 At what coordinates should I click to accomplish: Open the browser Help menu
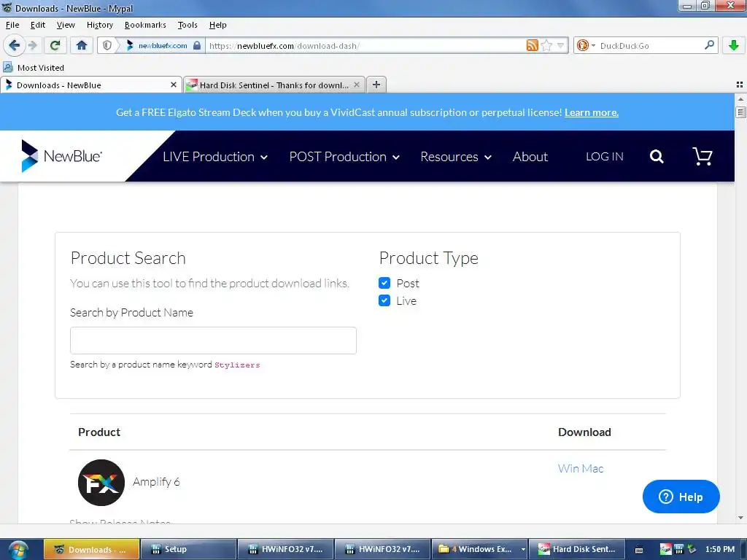tap(217, 25)
